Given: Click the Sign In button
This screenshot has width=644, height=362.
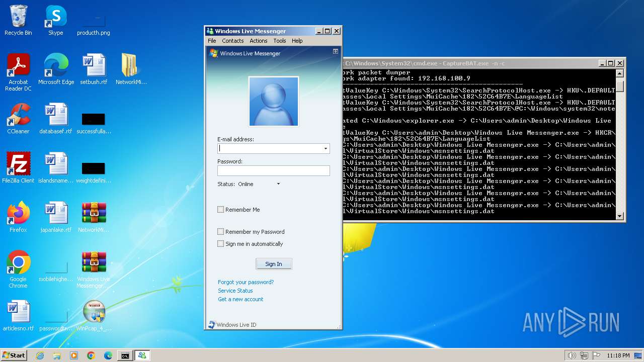Looking at the screenshot, I should [x=274, y=264].
